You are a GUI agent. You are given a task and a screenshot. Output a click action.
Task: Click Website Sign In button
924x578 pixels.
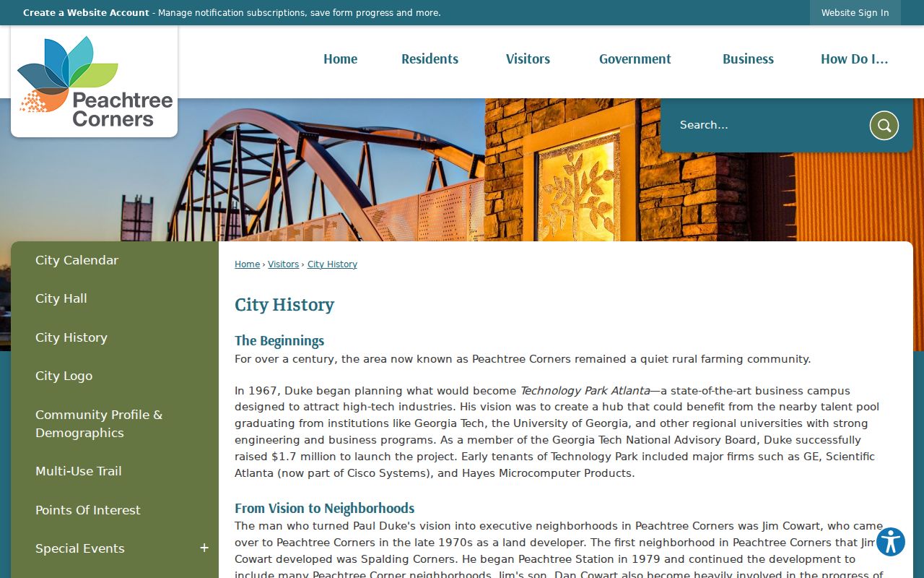[855, 13]
